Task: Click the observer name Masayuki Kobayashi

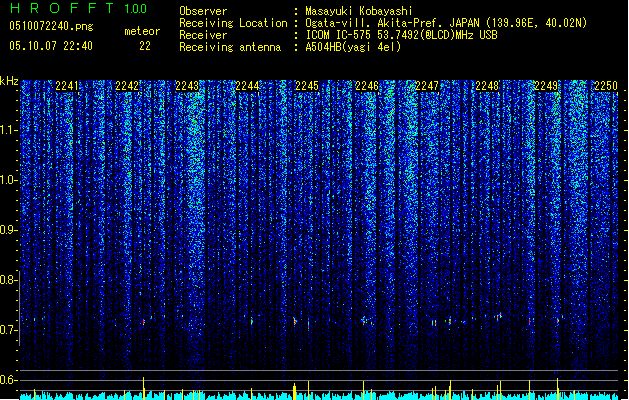Action: (358, 11)
